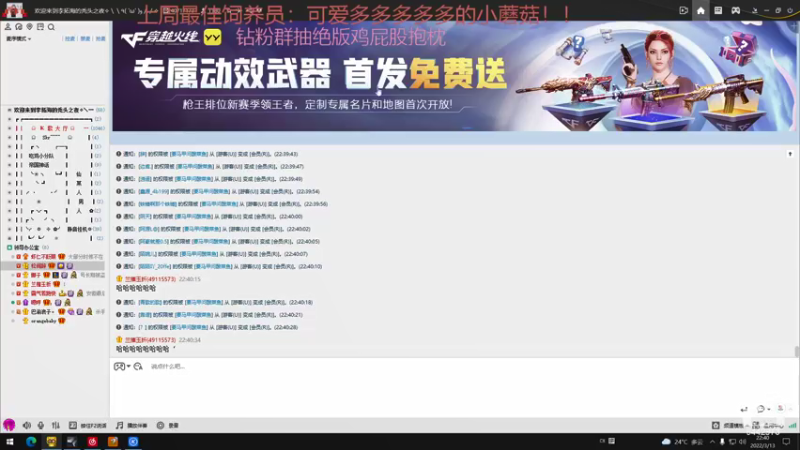Click the middle blue link atop sidebar
This screenshot has height=450, width=800.
85,39
